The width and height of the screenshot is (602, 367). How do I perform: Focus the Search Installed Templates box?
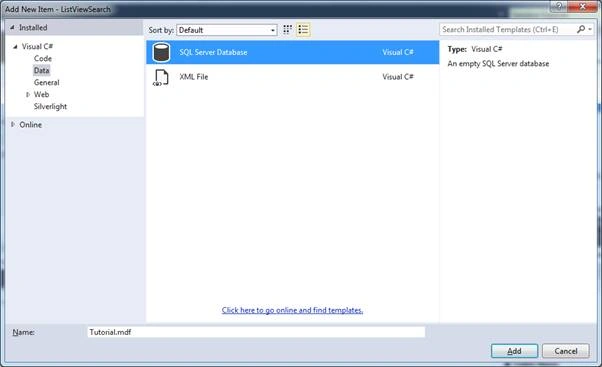click(x=508, y=30)
